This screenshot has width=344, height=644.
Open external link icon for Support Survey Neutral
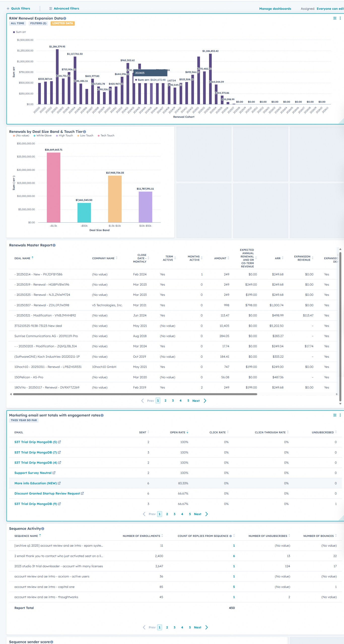coord(54,473)
